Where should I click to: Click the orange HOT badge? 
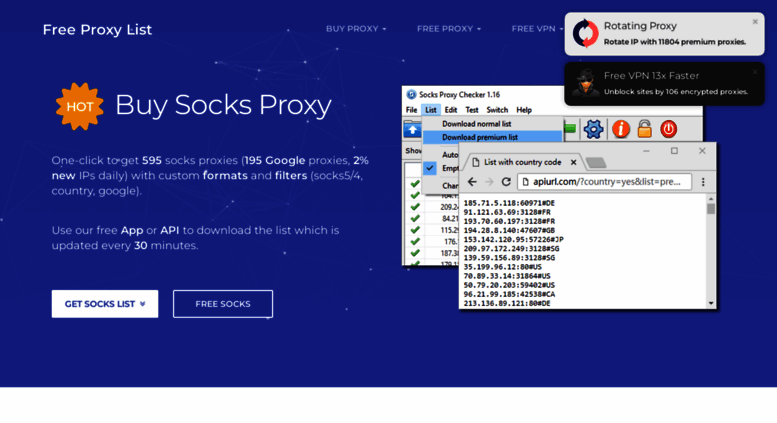tap(79, 106)
